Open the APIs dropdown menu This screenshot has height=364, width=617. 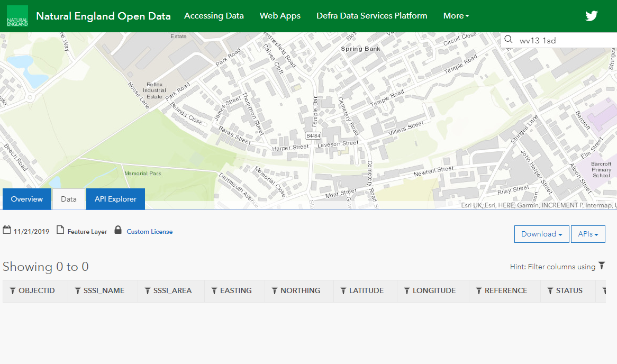click(x=587, y=234)
